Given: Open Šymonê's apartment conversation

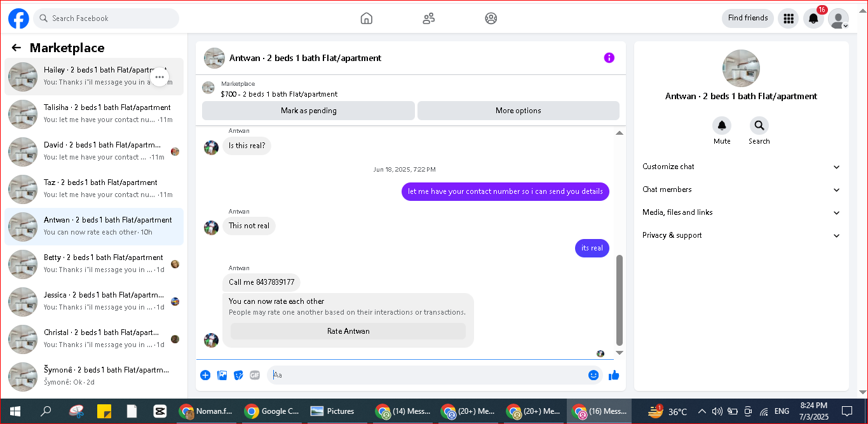Looking at the screenshot, I should coord(94,376).
